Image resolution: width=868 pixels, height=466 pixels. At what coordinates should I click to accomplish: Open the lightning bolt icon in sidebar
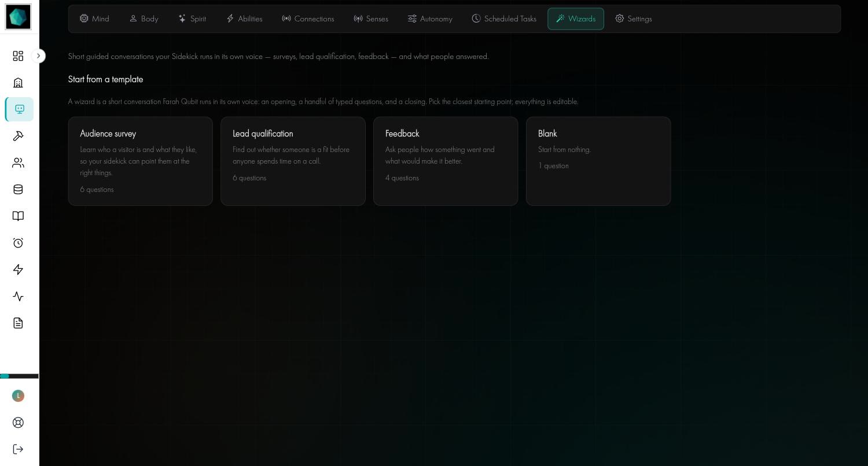tap(18, 269)
